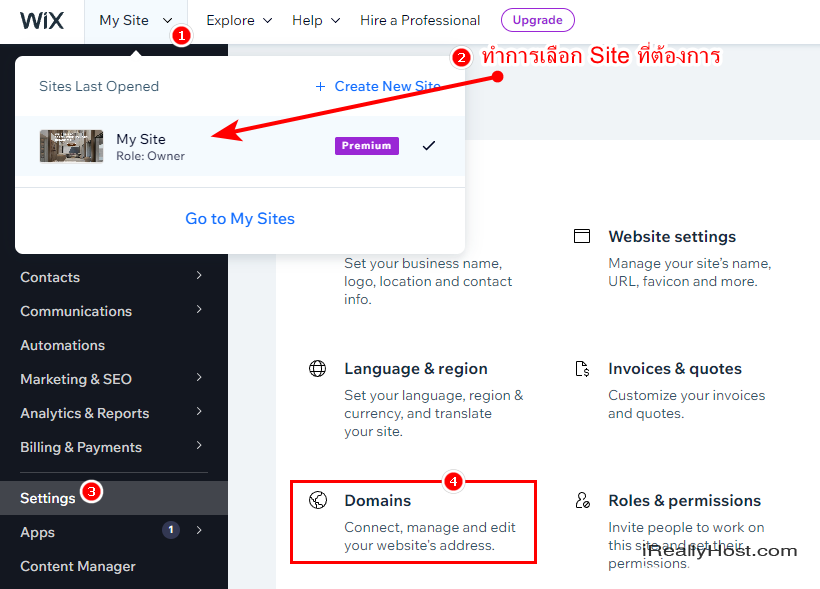Image resolution: width=820 pixels, height=589 pixels.
Task: Expand the Explore menu
Action: 239,20
